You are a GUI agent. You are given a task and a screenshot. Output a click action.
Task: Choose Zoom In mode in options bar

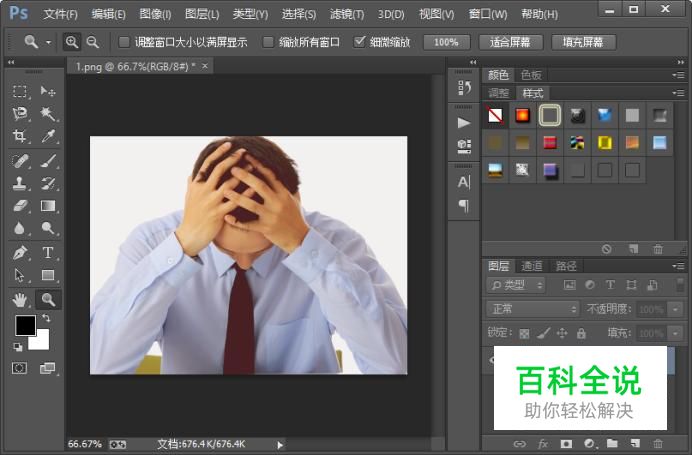point(71,42)
